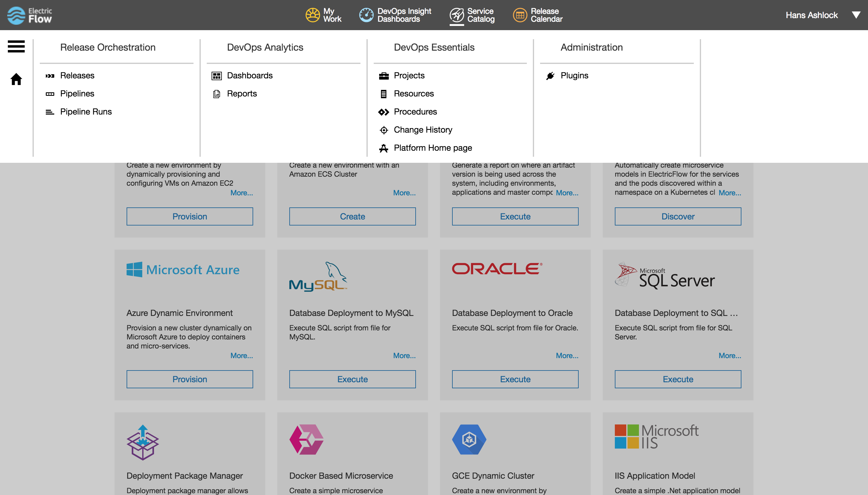Click the Microsoft Azure logo
Image resolution: width=868 pixels, height=495 pixels.
pyautogui.click(x=183, y=270)
